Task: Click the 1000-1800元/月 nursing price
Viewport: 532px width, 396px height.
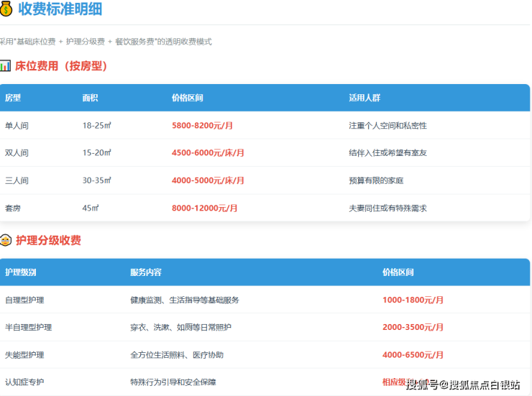Action: [413, 300]
